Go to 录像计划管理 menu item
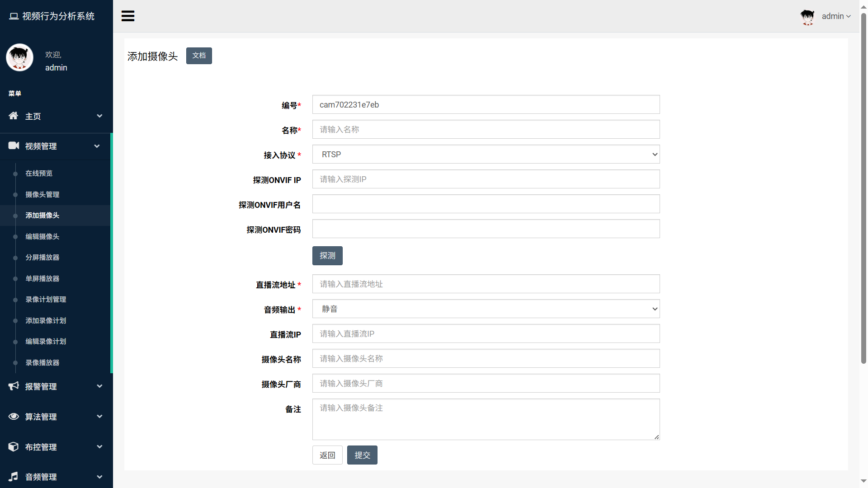The height and width of the screenshot is (488, 868). 46,299
